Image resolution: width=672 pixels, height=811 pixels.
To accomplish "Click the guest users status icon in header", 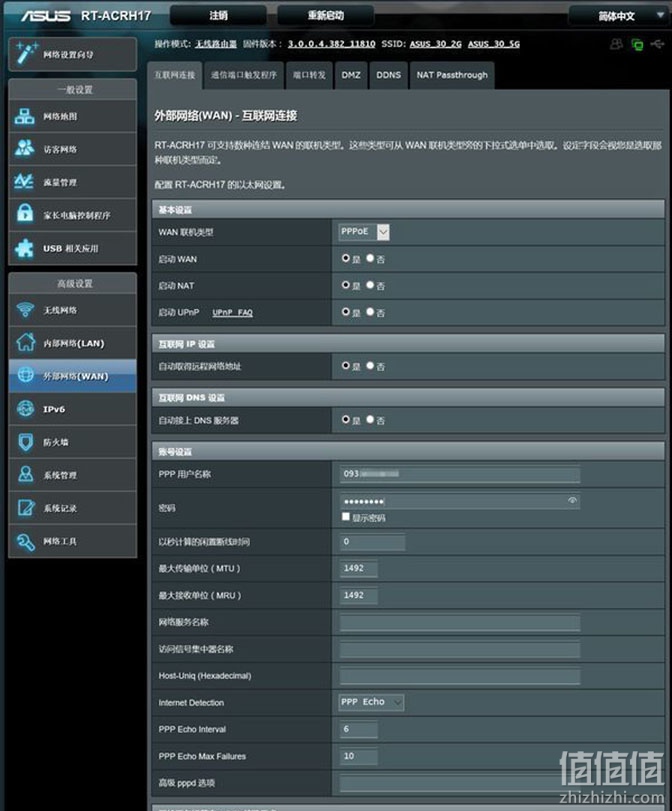I will (x=616, y=44).
